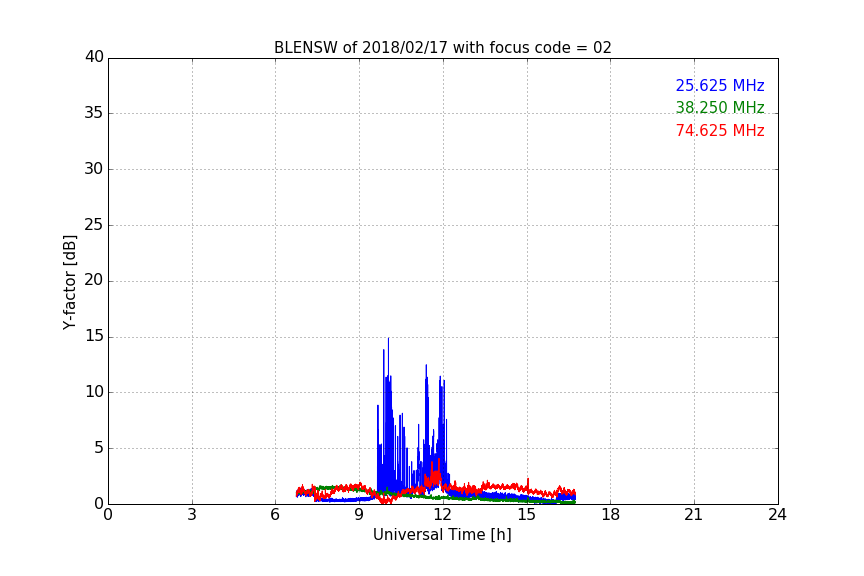Click the y-axis tick value 40
This screenshot has width=864, height=576.
pyautogui.click(x=94, y=57)
